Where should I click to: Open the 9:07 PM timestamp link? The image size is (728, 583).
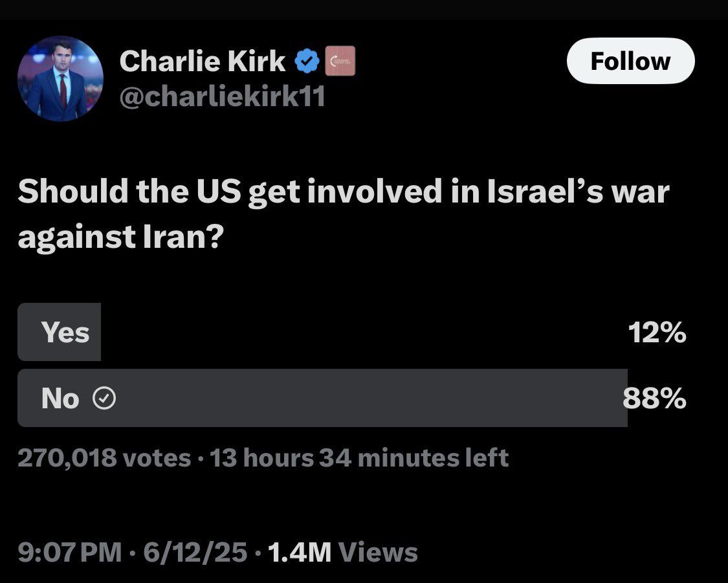70,552
